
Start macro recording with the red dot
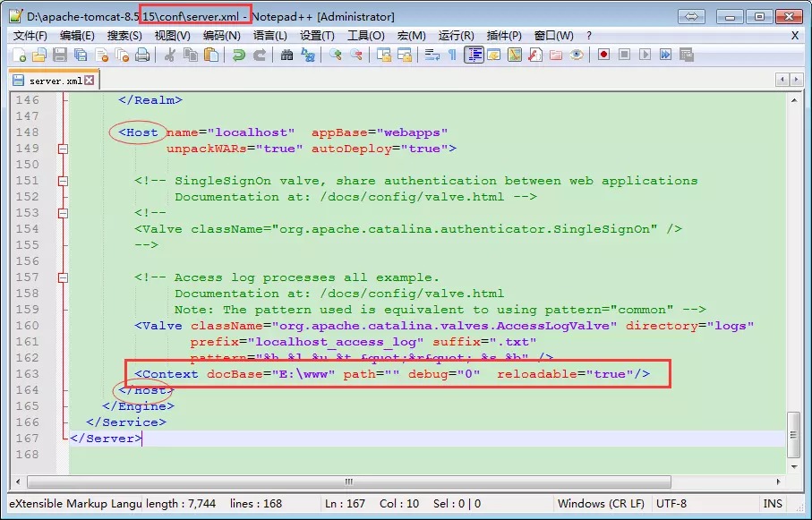coord(603,55)
